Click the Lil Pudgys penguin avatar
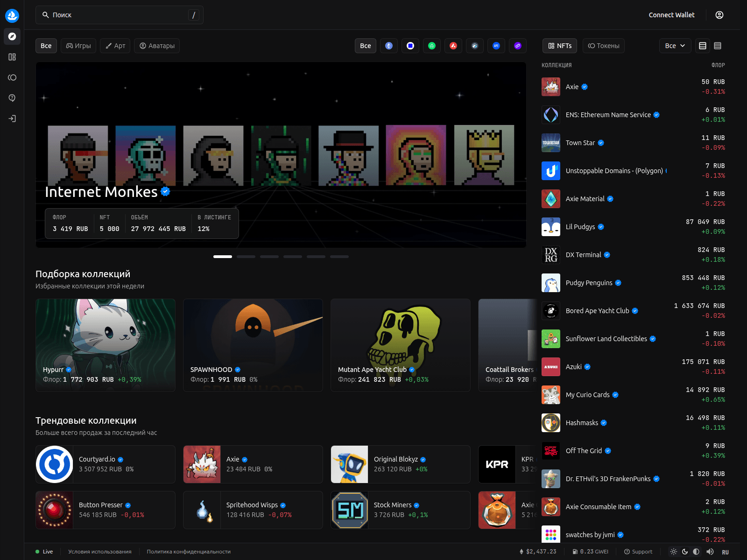This screenshot has width=747, height=560. point(551,227)
